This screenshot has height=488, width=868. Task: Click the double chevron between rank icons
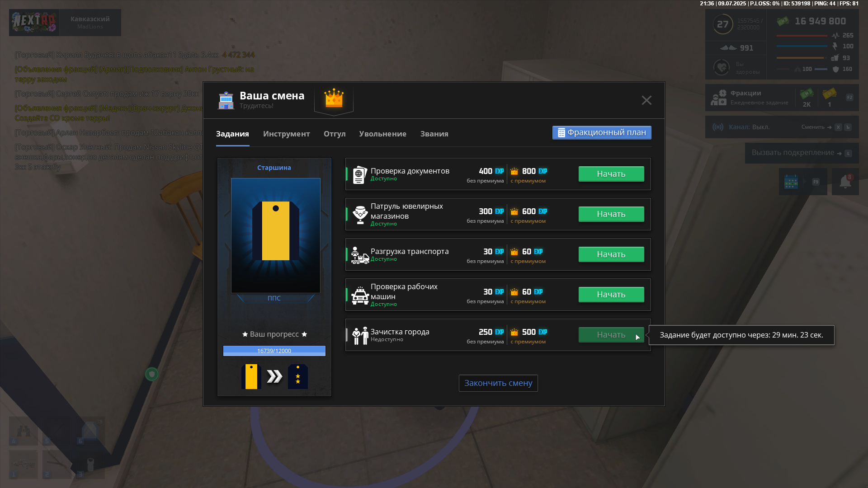[274, 376]
